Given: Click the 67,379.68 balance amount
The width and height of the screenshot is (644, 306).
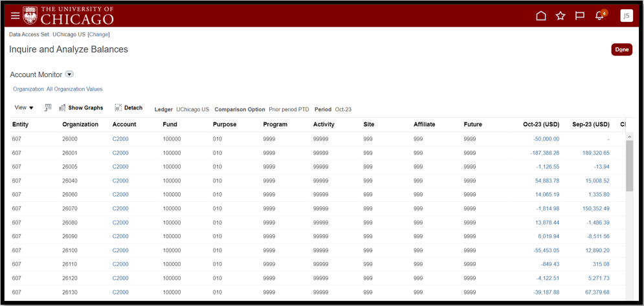Looking at the screenshot, I should 597,292.
